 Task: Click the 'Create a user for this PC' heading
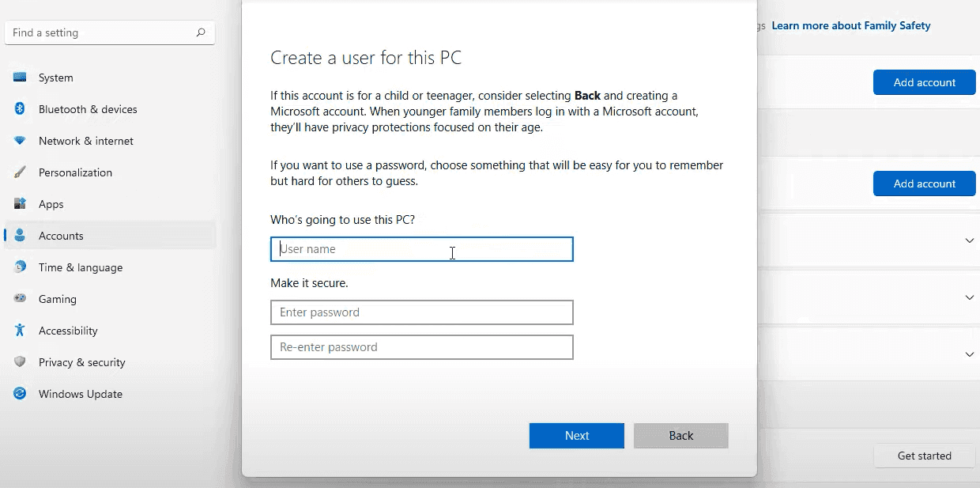(x=366, y=58)
